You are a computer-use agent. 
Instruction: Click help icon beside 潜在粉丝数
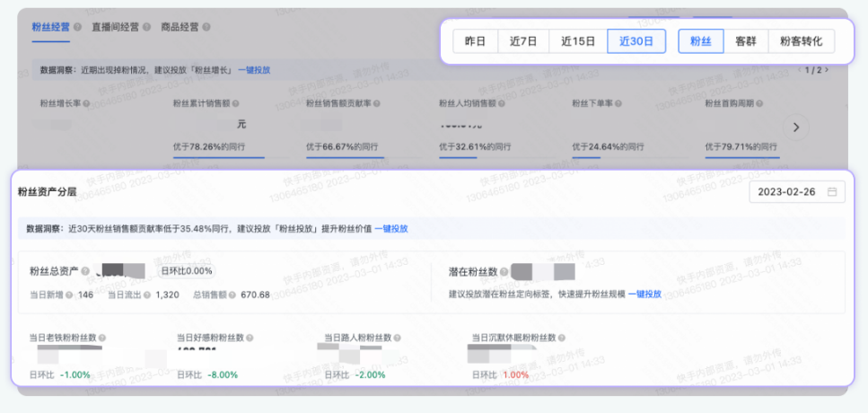[x=504, y=272]
